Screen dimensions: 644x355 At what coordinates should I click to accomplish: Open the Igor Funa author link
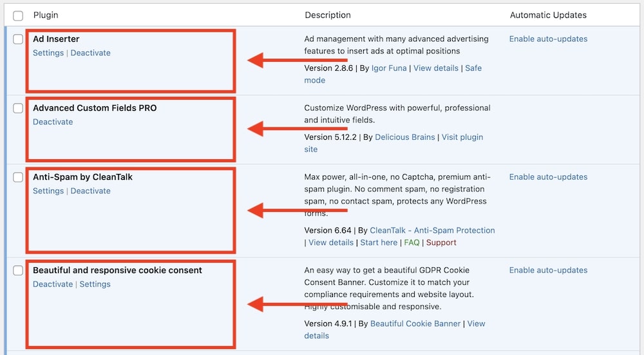389,68
